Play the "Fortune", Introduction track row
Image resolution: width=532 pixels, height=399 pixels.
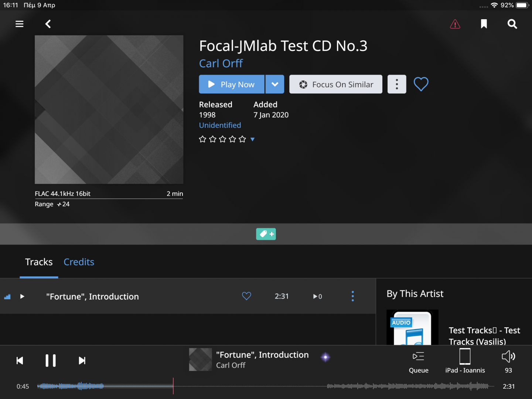coord(22,296)
